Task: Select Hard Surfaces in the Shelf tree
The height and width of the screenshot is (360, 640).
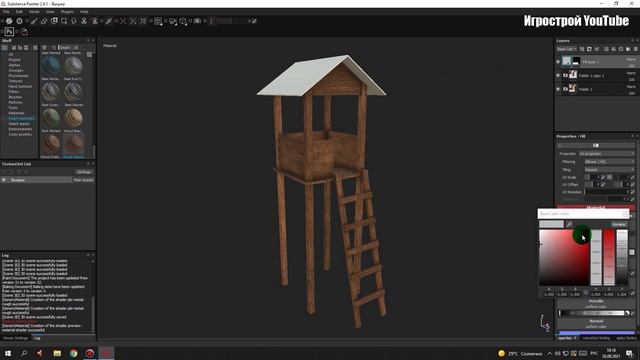Action: (20, 87)
